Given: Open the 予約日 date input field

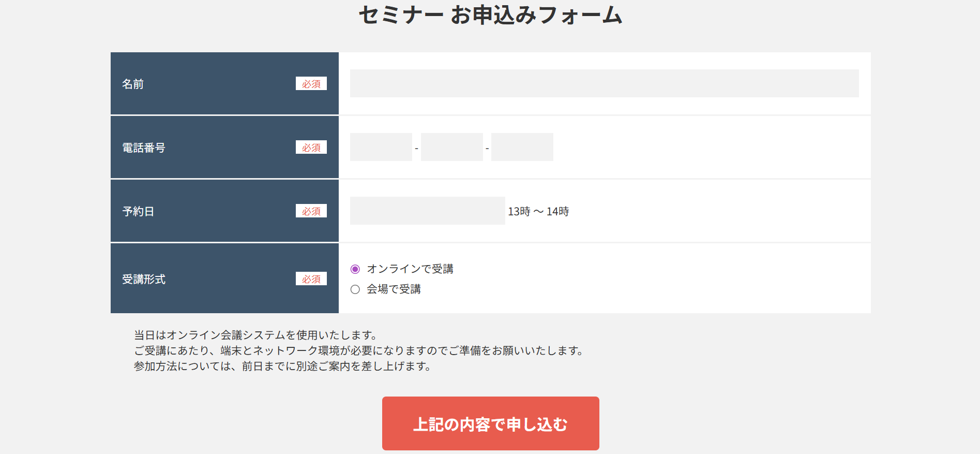Looking at the screenshot, I should pyautogui.click(x=427, y=211).
